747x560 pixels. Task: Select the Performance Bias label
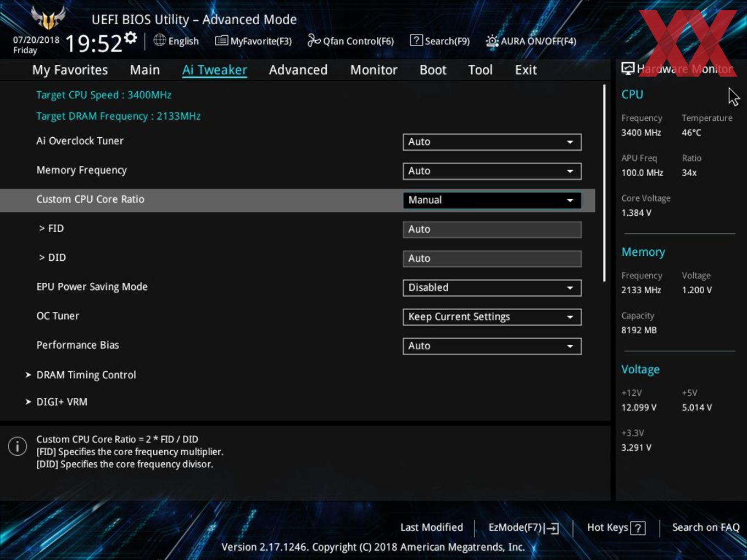(x=78, y=345)
